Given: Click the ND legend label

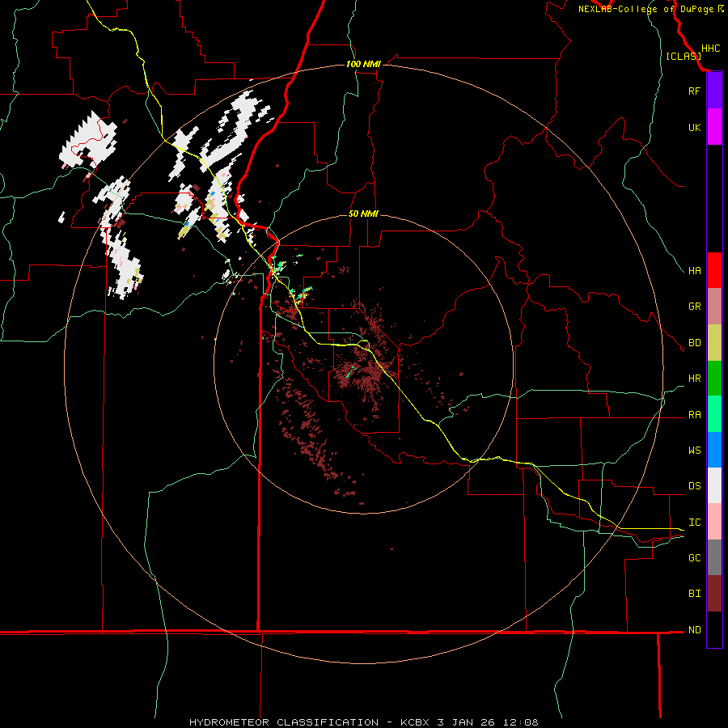Looking at the screenshot, I should click(x=694, y=630).
